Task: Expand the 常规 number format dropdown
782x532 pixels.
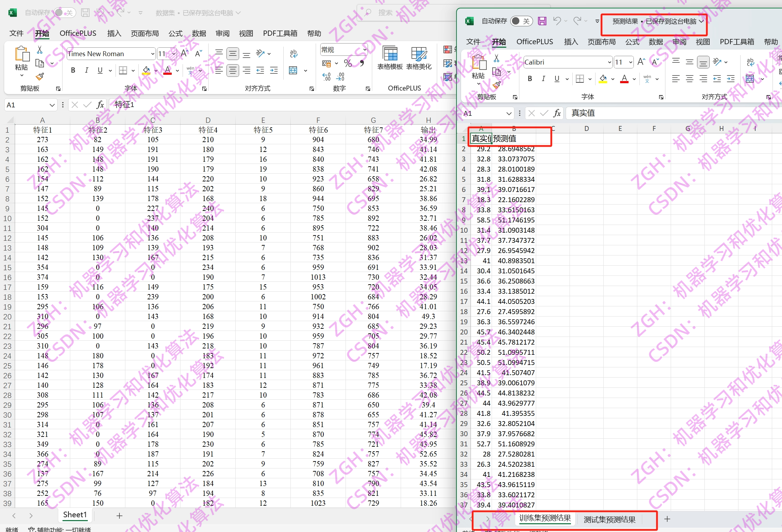Action: [x=365, y=50]
